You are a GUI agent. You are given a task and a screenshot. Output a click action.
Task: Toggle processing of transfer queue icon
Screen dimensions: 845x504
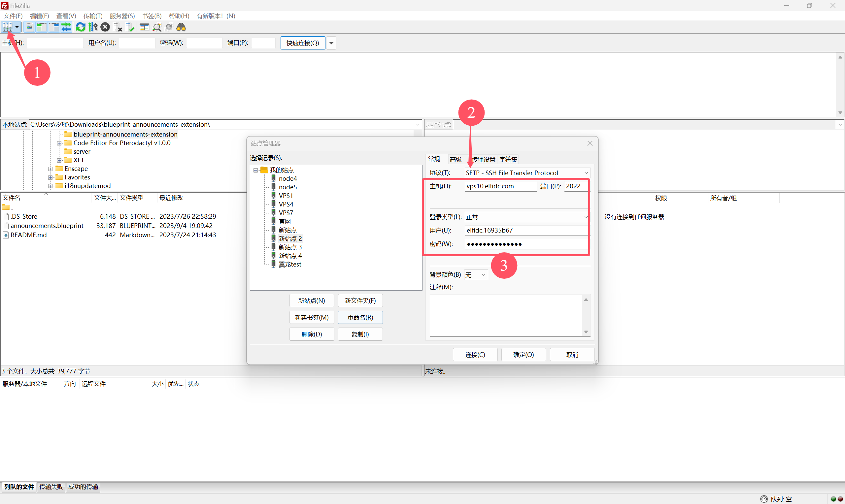(x=93, y=27)
